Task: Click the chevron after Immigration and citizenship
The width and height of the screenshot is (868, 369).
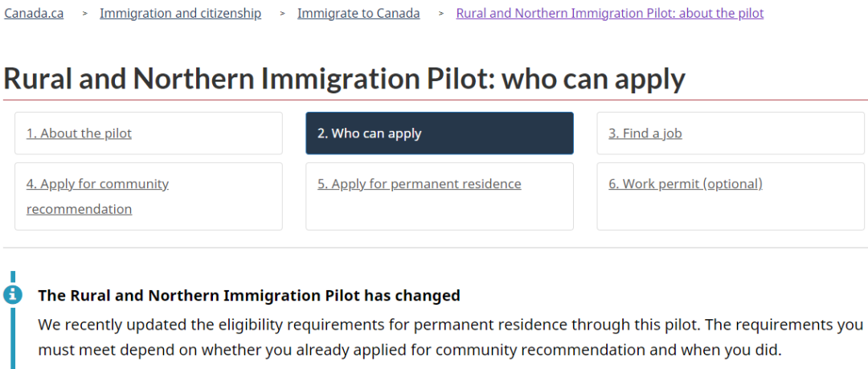Action: tap(282, 14)
